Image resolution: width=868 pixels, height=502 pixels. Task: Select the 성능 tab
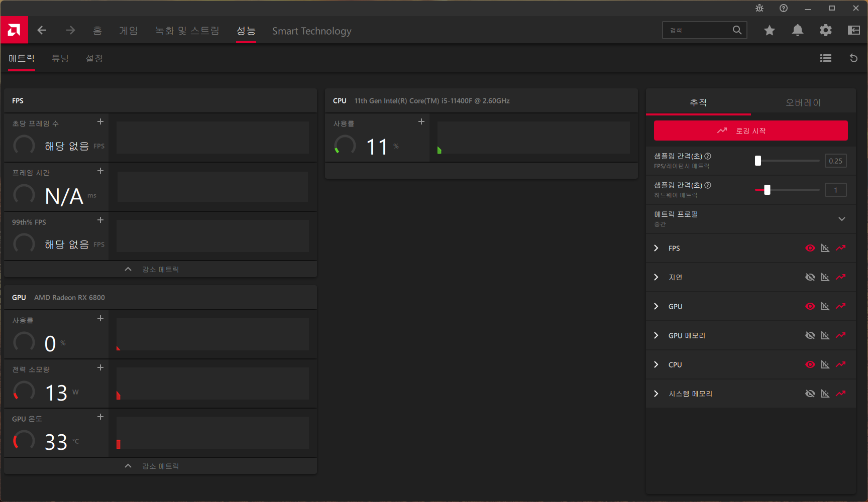[246, 31]
